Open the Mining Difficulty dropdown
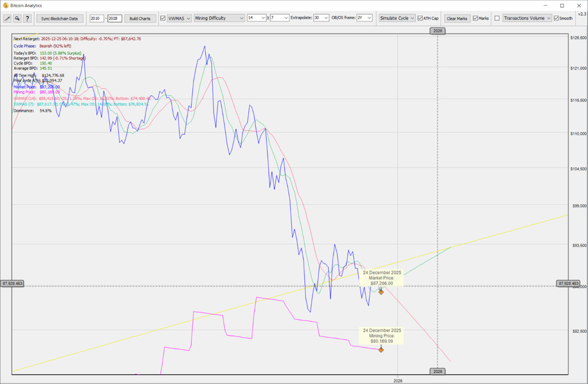The height and width of the screenshot is (384, 588). click(219, 18)
